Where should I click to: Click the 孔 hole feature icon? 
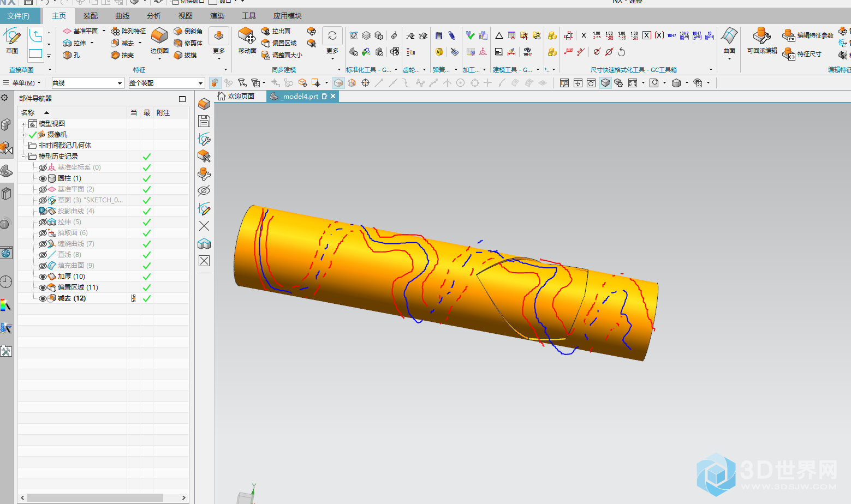[68, 55]
